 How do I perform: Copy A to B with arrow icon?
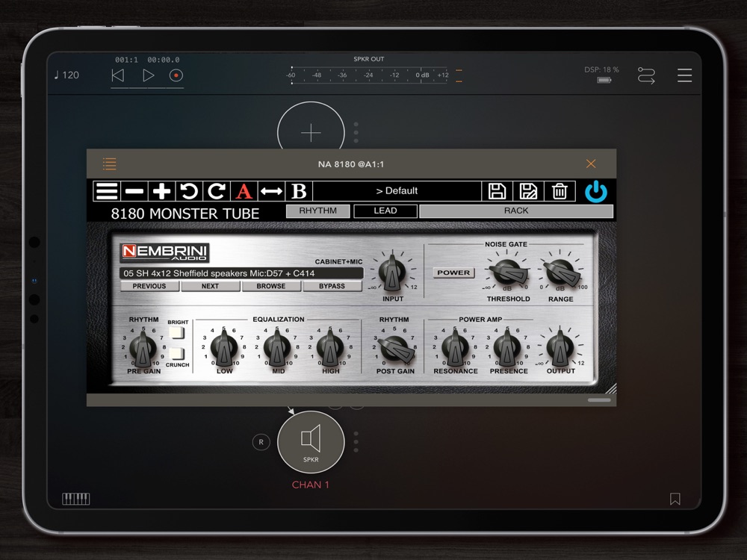coord(272,191)
